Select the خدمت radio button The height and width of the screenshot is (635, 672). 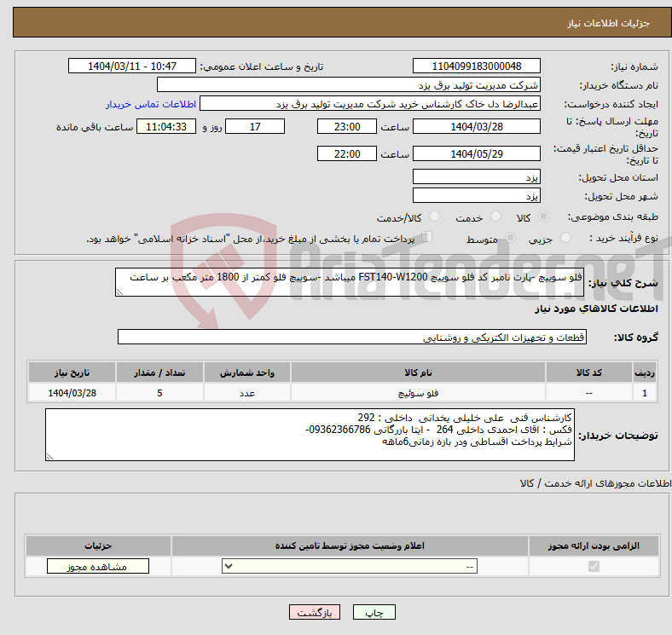point(495,216)
